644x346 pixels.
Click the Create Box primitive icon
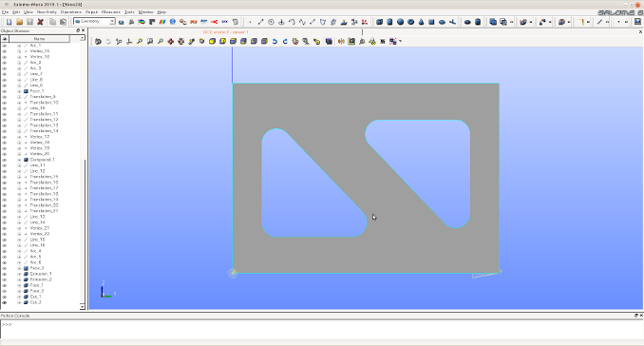pyautogui.click(x=380, y=22)
